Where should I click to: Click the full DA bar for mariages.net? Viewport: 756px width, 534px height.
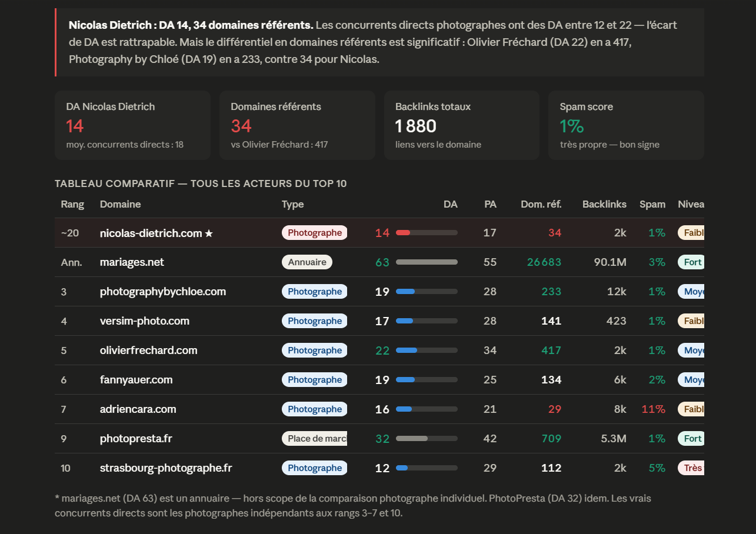(427, 262)
